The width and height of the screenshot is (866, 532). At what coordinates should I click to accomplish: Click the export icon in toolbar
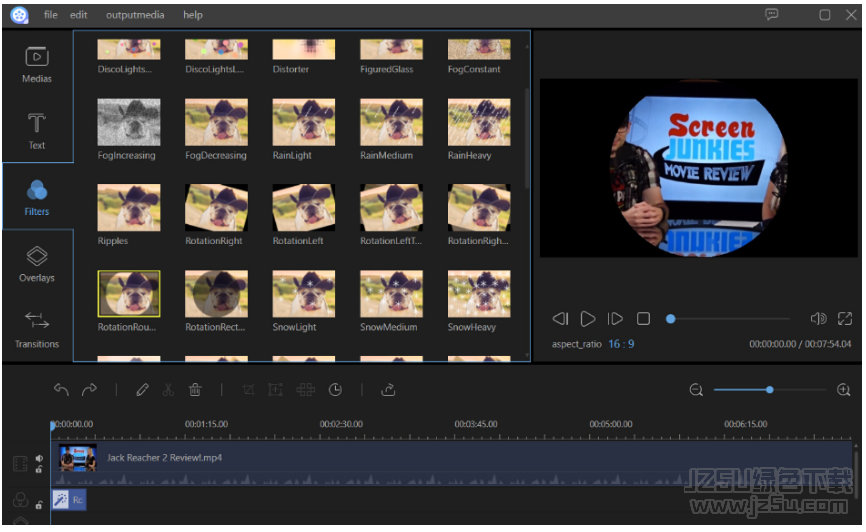tap(388, 389)
